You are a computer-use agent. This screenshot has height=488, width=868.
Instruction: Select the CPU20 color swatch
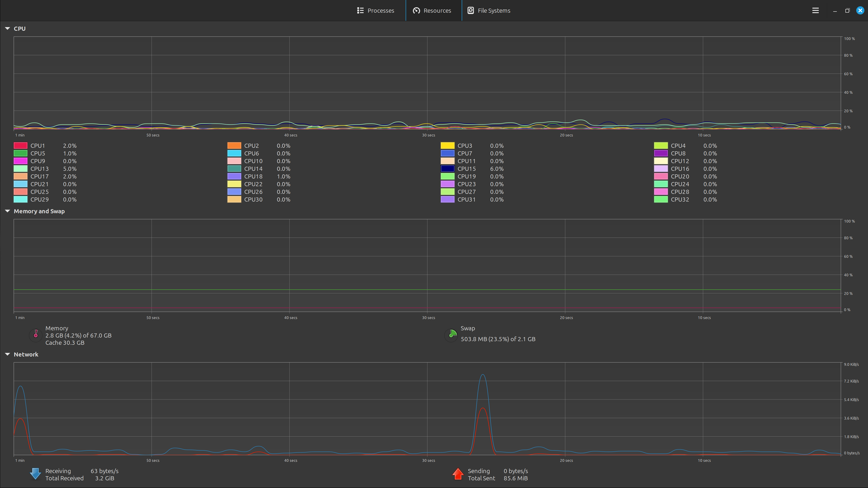tap(661, 176)
